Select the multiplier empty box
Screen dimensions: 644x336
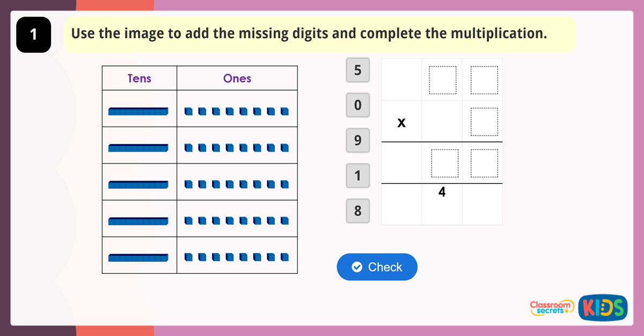pyautogui.click(x=484, y=122)
